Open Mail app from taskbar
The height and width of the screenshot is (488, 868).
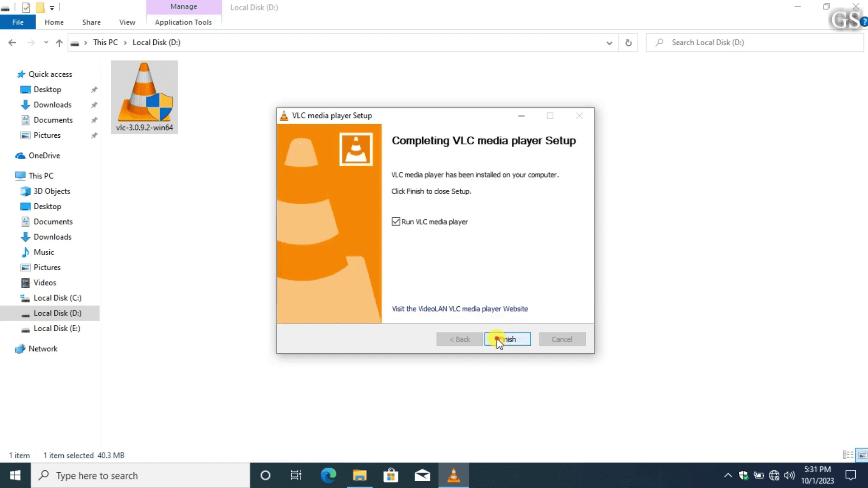pos(422,475)
